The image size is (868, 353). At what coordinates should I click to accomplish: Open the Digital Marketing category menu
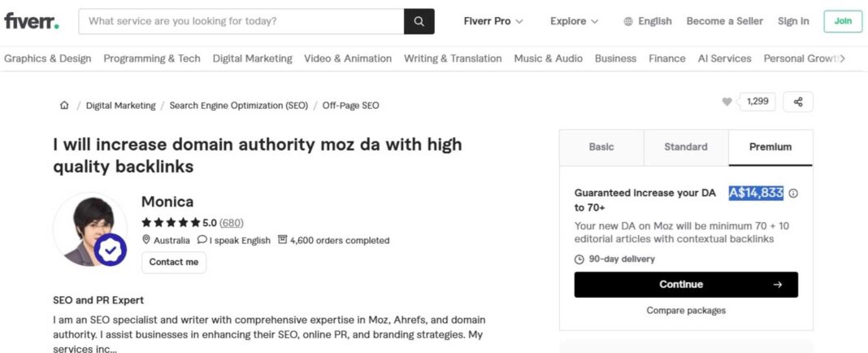tap(252, 59)
